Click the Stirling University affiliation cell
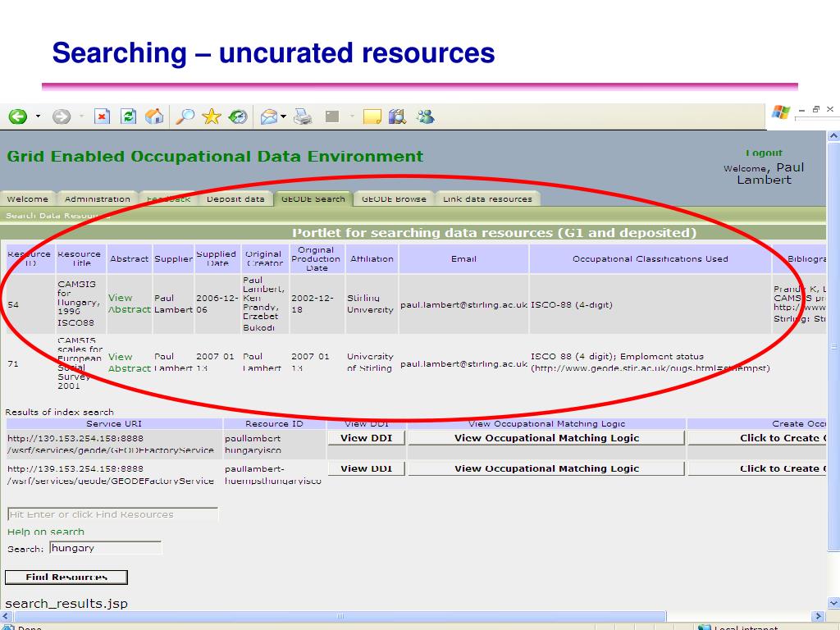The height and width of the screenshot is (630, 840). point(370,304)
